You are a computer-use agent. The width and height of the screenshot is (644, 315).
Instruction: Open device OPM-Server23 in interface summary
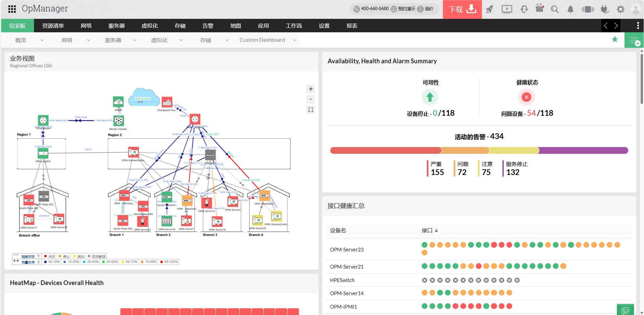(x=347, y=249)
